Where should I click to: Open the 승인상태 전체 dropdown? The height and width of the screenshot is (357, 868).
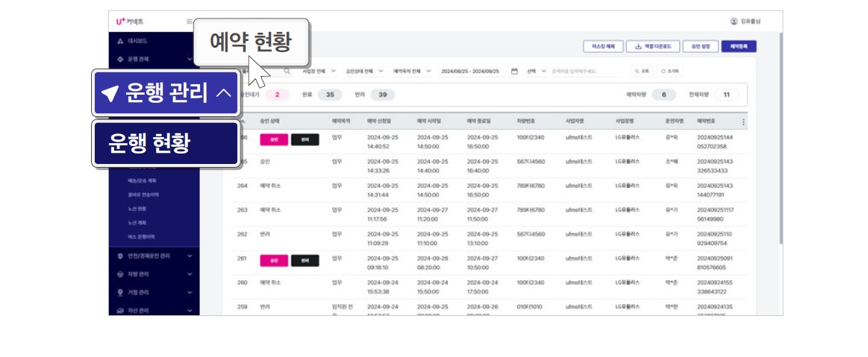pos(363,72)
